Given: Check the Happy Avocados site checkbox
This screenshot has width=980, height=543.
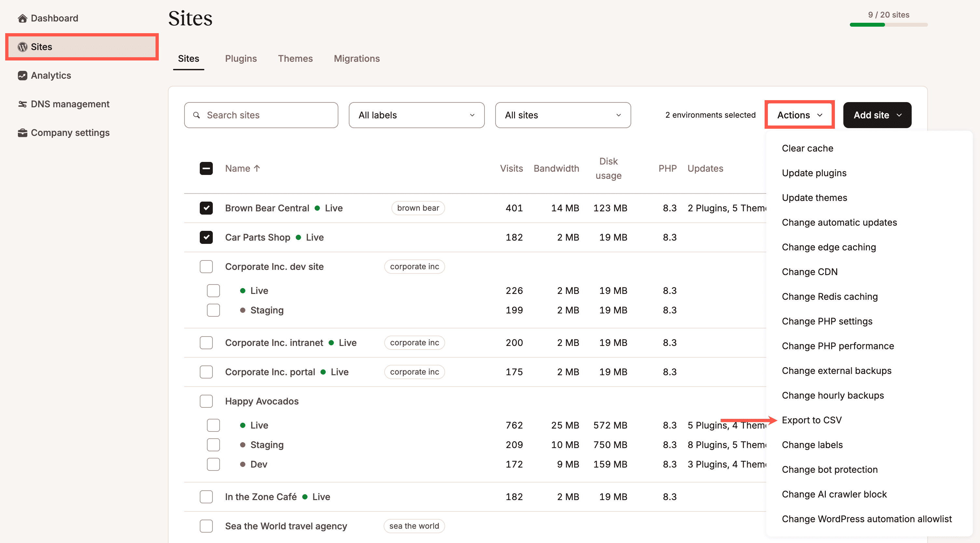Looking at the screenshot, I should tap(206, 401).
